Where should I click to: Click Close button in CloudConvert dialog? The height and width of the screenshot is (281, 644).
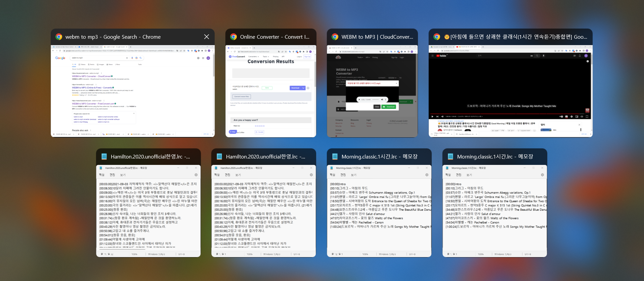pyautogui.click(x=377, y=107)
